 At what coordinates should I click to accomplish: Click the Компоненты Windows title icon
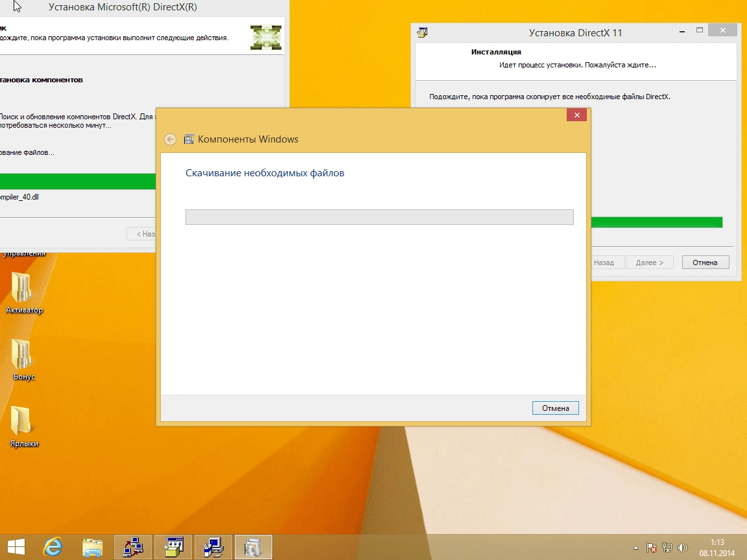189,139
